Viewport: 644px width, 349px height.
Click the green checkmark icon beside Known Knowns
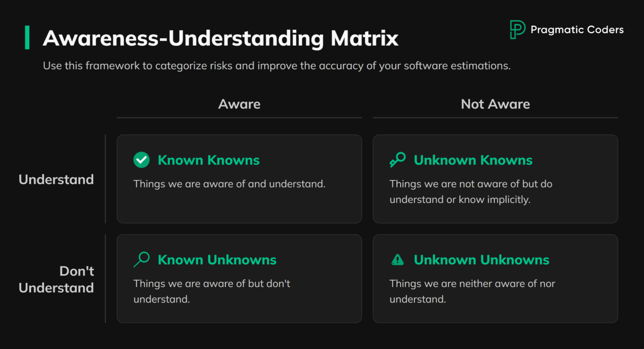click(141, 159)
